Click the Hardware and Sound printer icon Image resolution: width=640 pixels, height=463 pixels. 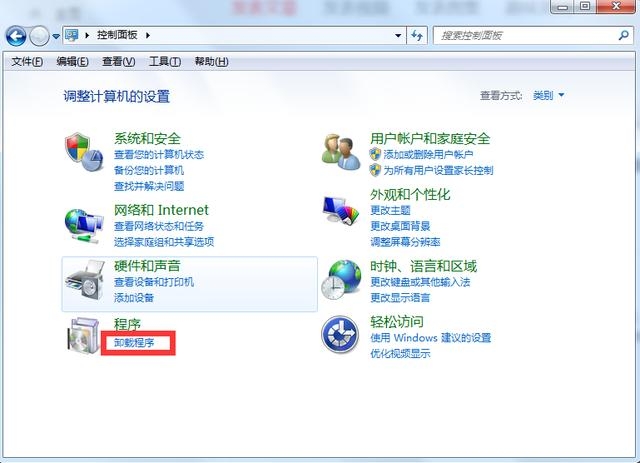point(84,279)
